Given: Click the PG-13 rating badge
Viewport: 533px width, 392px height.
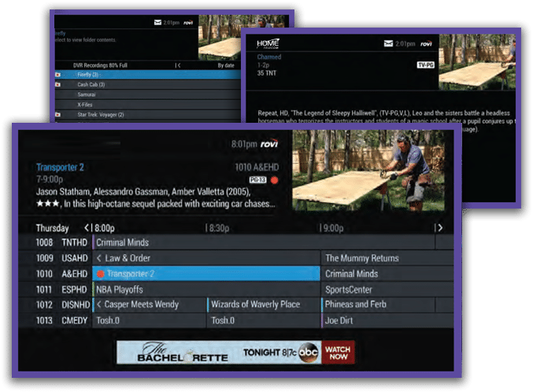Looking at the screenshot, I should [x=258, y=179].
